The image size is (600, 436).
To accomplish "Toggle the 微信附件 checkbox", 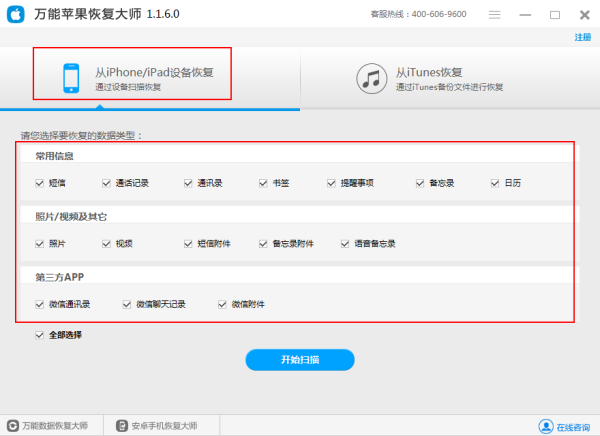I will point(222,304).
